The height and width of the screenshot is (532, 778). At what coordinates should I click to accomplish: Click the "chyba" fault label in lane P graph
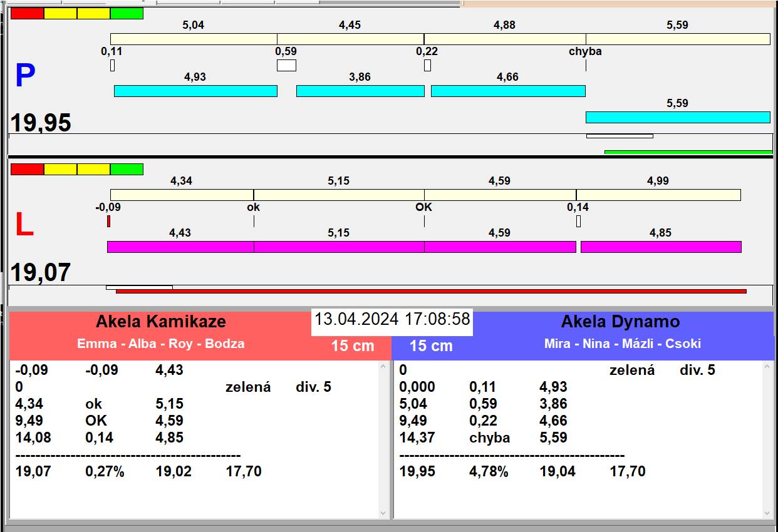click(x=585, y=51)
